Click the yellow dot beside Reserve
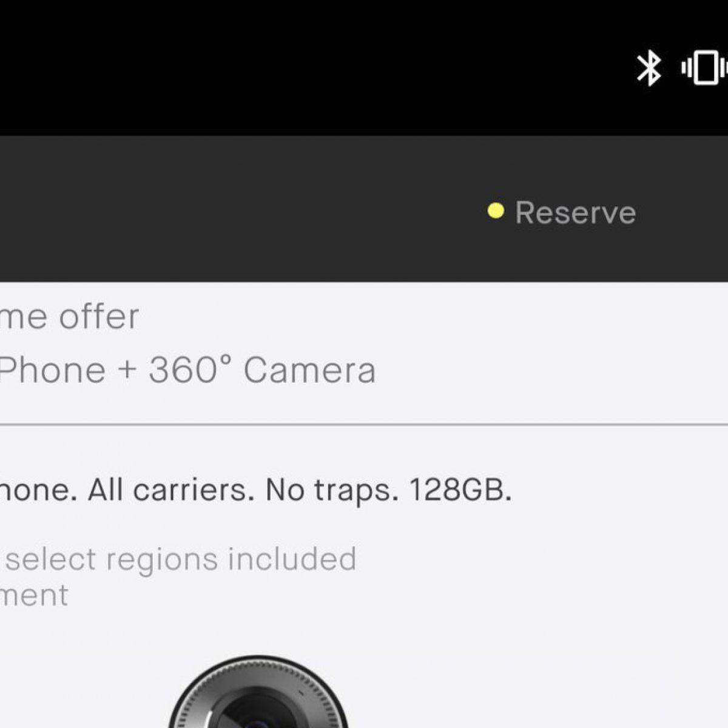Image resolution: width=728 pixels, height=728 pixels. pyautogui.click(x=496, y=211)
